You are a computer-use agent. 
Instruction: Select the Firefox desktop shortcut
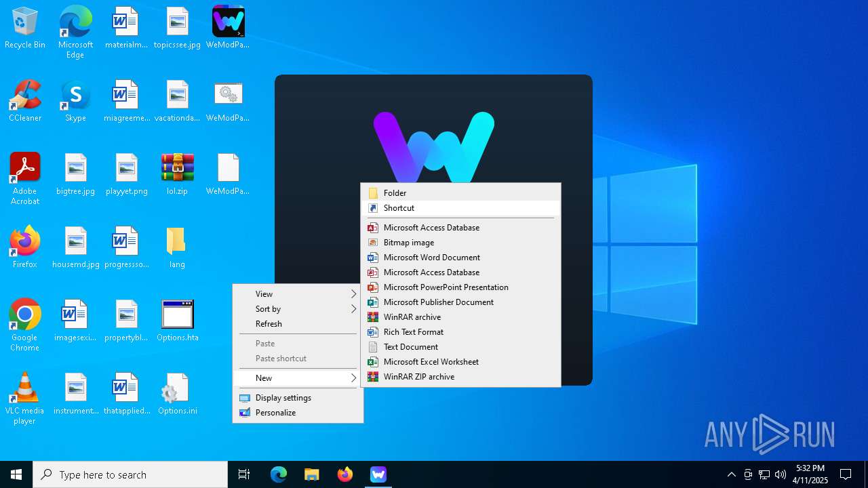click(25, 248)
